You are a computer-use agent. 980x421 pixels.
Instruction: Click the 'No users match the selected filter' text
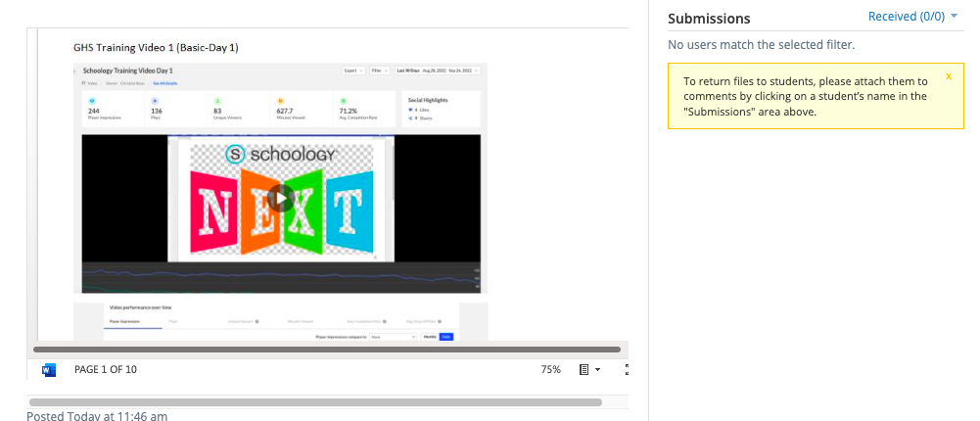761,45
